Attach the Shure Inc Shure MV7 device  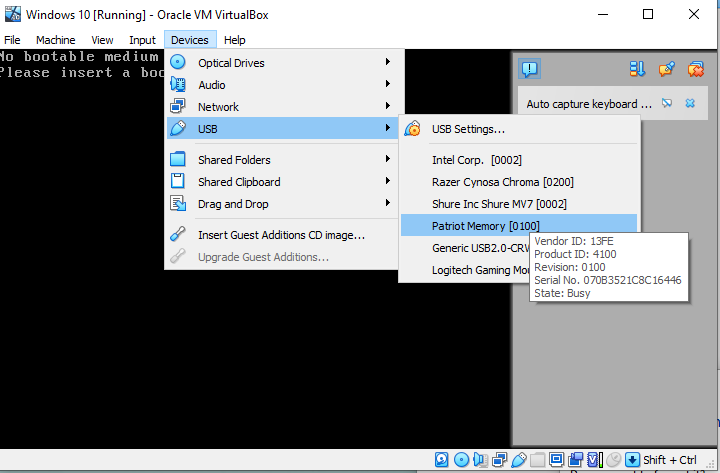519,204
